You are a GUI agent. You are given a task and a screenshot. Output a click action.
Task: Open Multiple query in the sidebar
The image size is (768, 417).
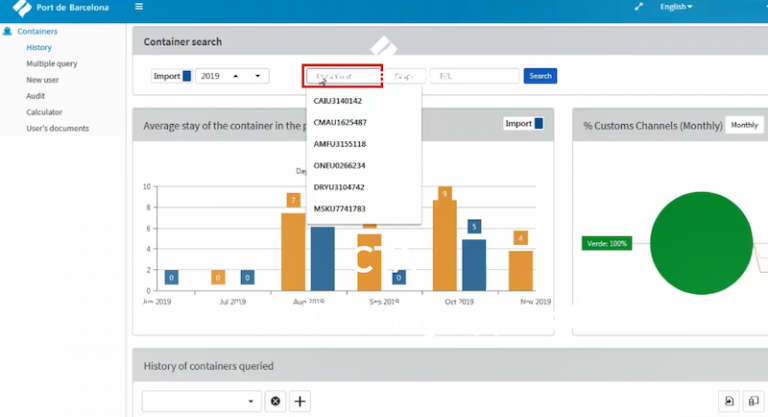click(52, 63)
